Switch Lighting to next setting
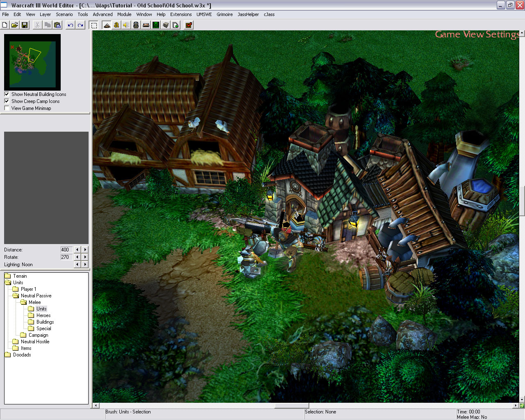This screenshot has width=525, height=420. [85, 264]
